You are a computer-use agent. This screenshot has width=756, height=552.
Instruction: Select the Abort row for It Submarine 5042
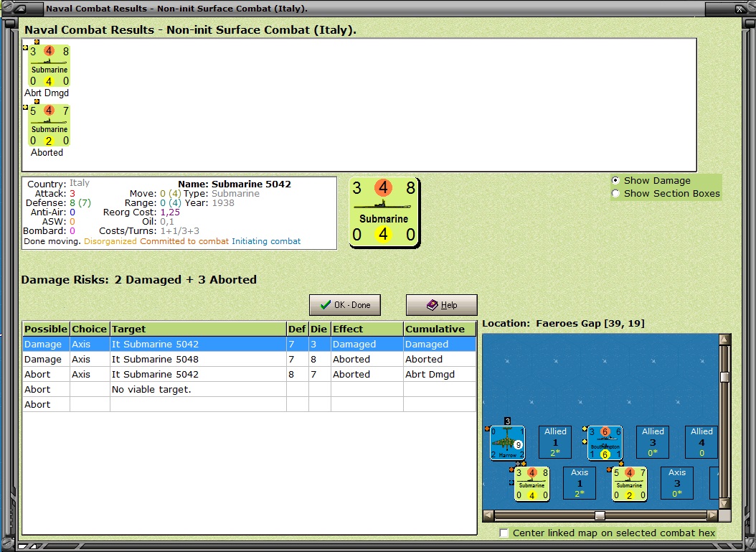(x=250, y=374)
